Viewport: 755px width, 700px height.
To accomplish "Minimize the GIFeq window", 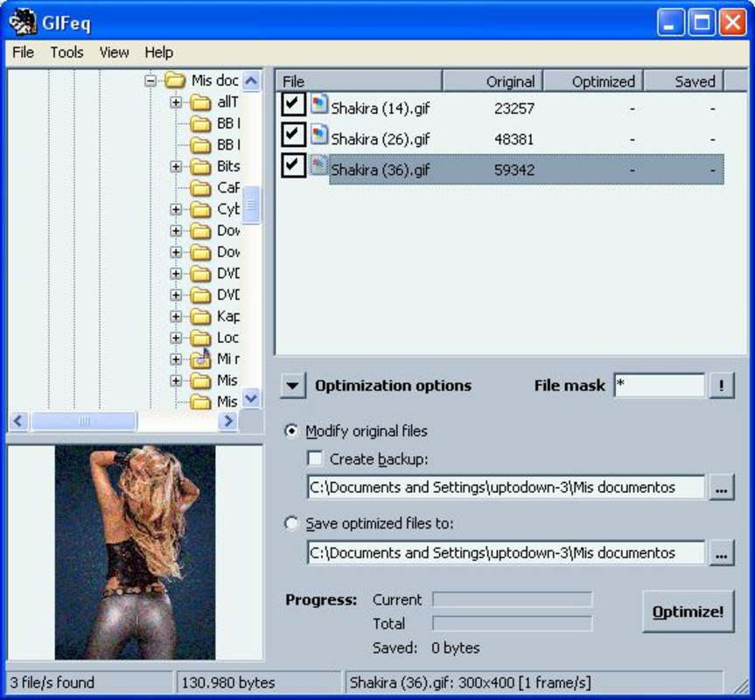I will point(670,23).
